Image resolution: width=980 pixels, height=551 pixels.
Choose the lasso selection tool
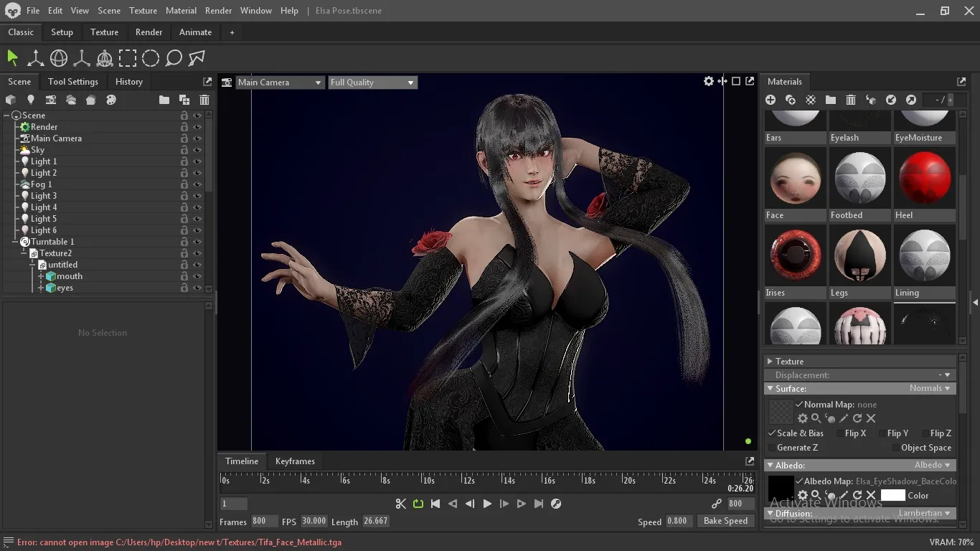174,58
